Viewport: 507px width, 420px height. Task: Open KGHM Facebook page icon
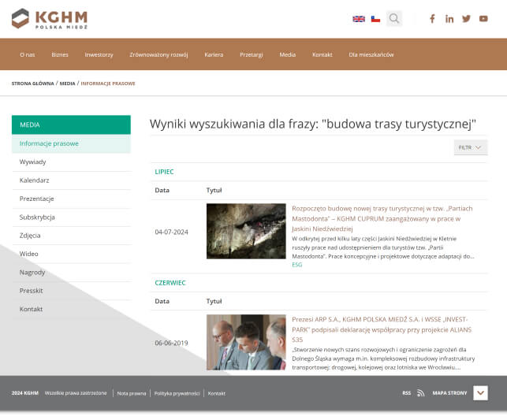click(x=432, y=19)
